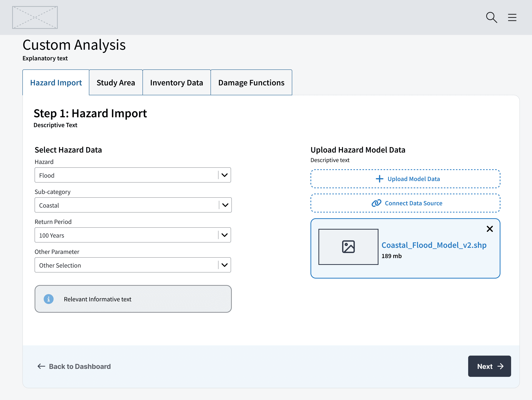Viewport: 532px width, 400px height.
Task: Click the Next button
Action: 489,366
